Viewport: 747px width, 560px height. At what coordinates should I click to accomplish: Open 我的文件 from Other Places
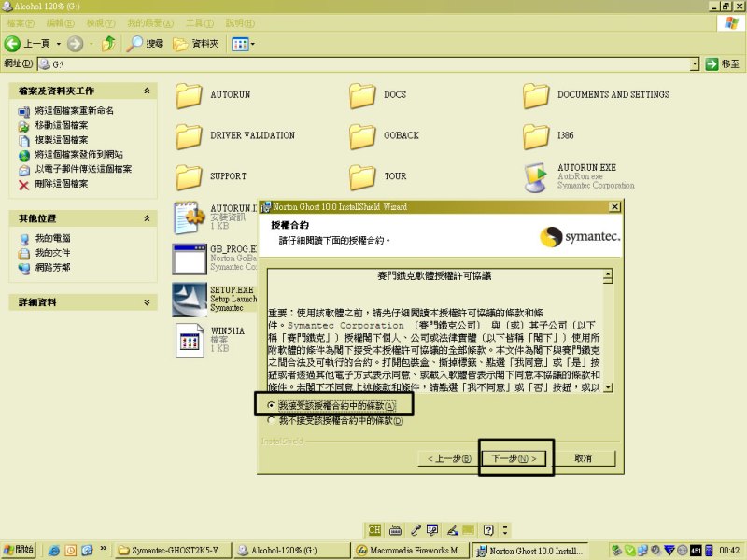click(52, 253)
